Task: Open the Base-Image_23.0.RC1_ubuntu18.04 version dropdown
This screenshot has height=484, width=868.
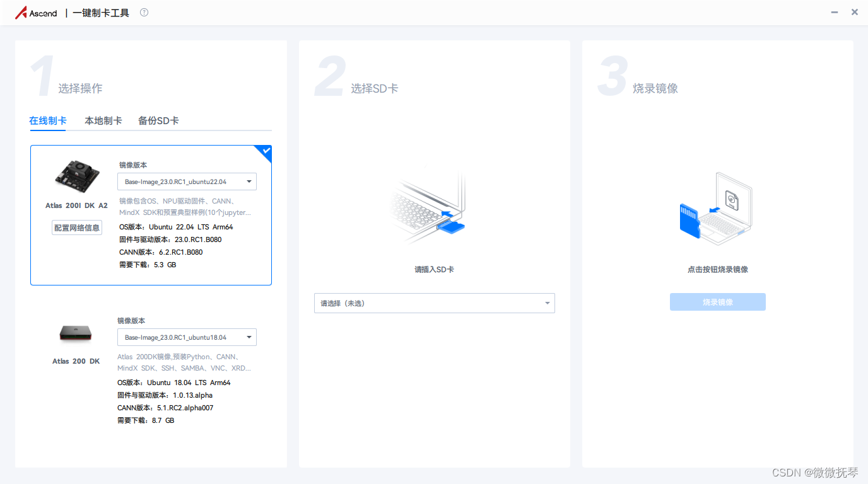Action: click(187, 337)
